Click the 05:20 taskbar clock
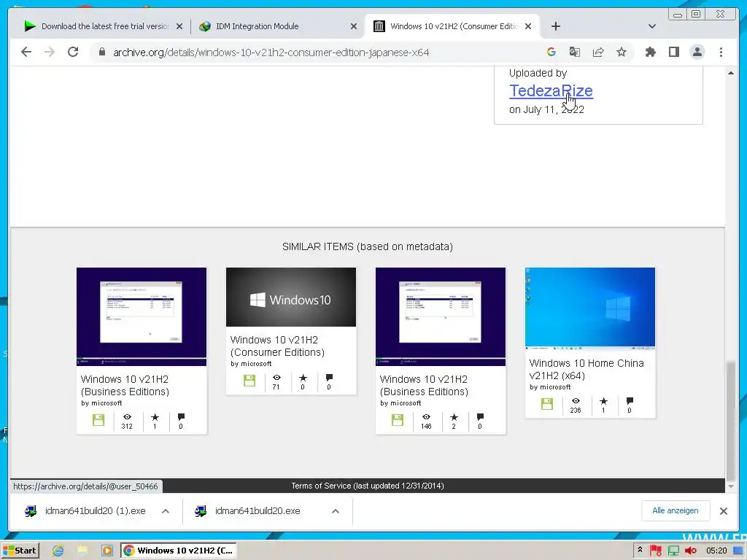Viewport: 747px width, 560px height. [716, 551]
